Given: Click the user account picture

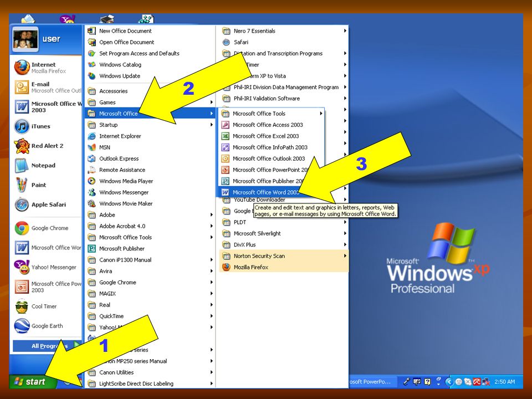Looking at the screenshot, I should coord(25,39).
